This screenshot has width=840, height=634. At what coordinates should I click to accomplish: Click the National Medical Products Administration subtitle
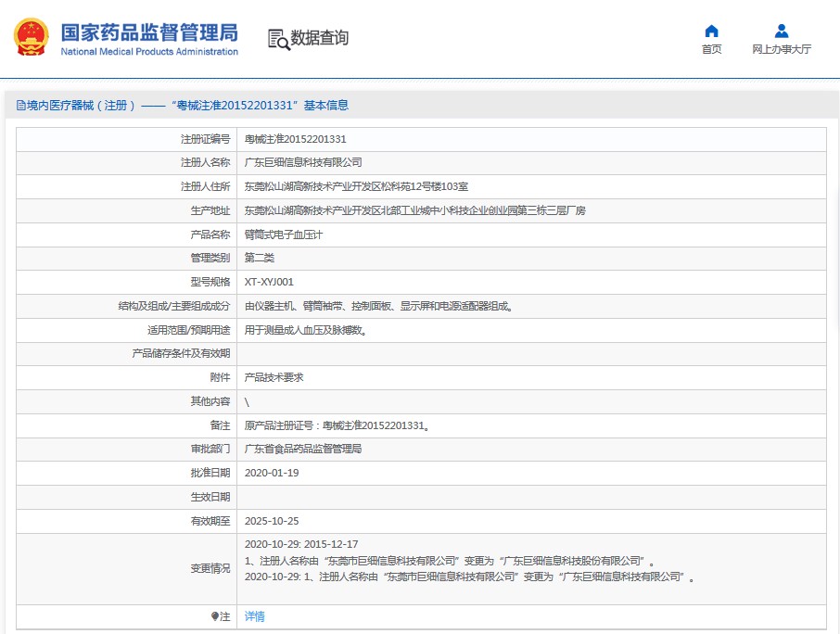coord(149,52)
